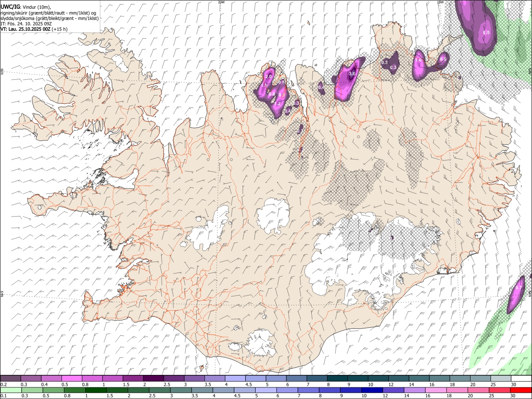Select the 'Vindur (10m)' label
532x399 pixels.
(37, 7)
